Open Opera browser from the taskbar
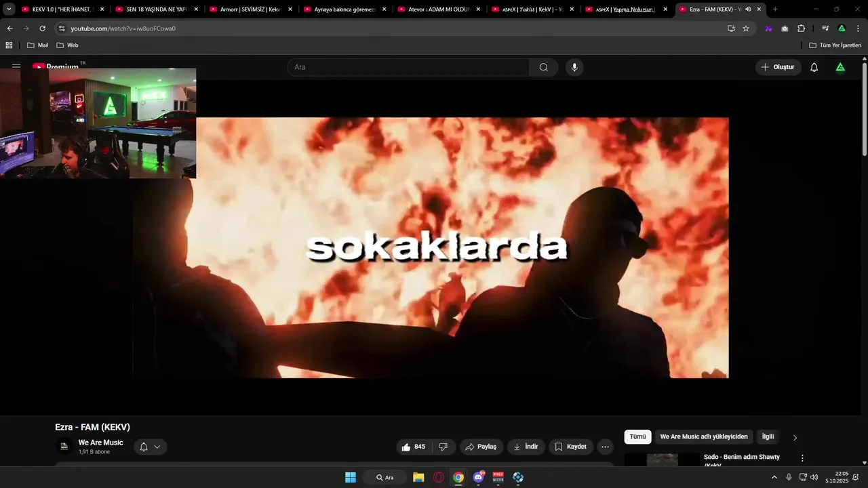Image resolution: width=868 pixels, height=488 pixels. [x=439, y=477]
